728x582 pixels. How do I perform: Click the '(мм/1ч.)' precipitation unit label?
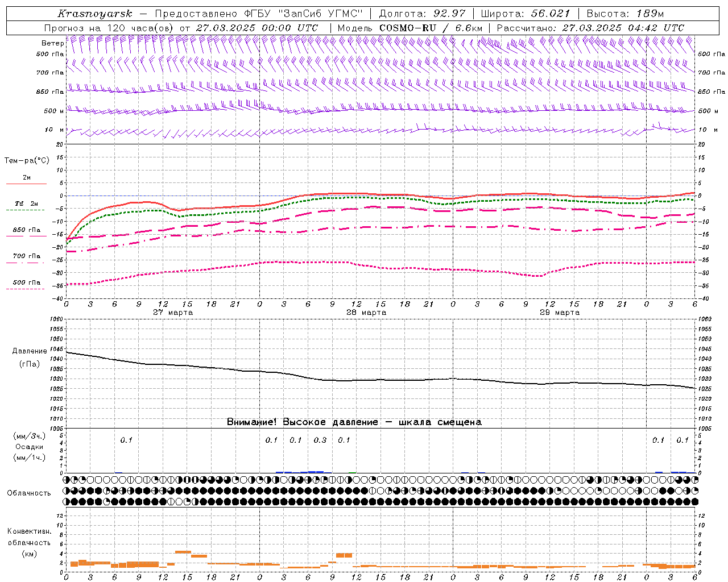coord(30,458)
